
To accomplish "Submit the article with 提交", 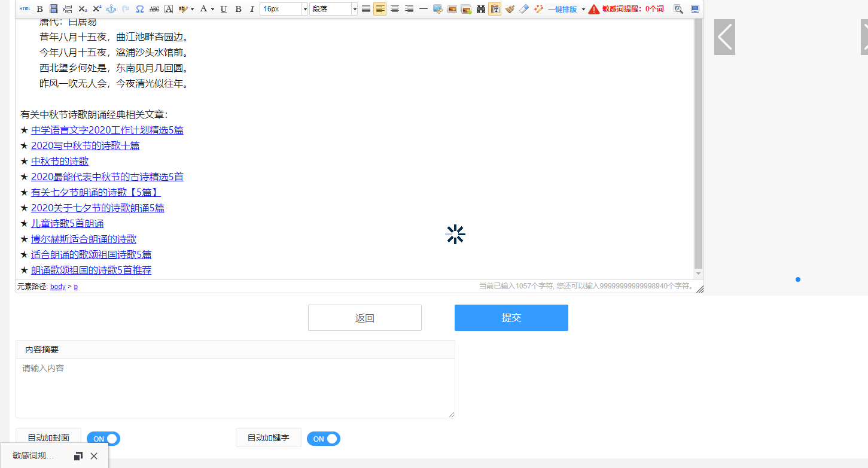I will click(x=511, y=318).
